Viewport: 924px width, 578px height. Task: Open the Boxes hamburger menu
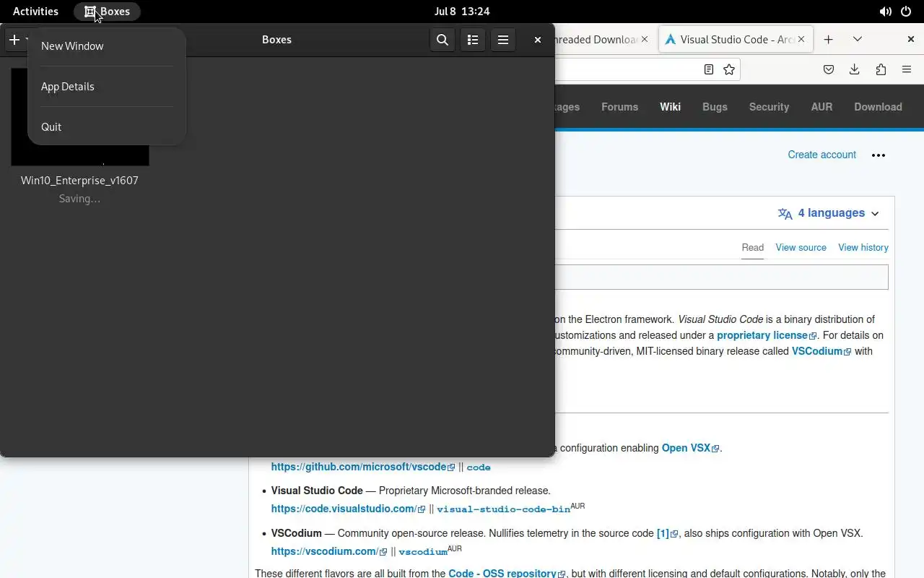point(503,40)
